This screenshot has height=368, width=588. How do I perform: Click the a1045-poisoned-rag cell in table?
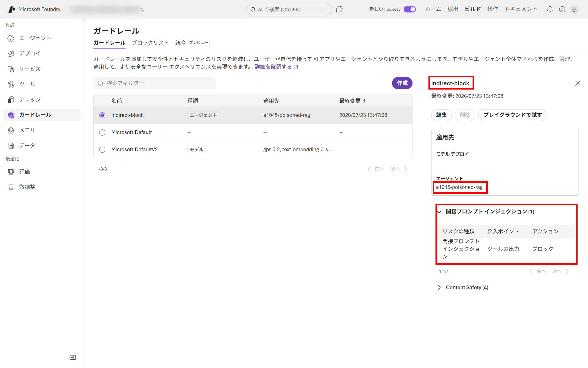pyautogui.click(x=287, y=115)
